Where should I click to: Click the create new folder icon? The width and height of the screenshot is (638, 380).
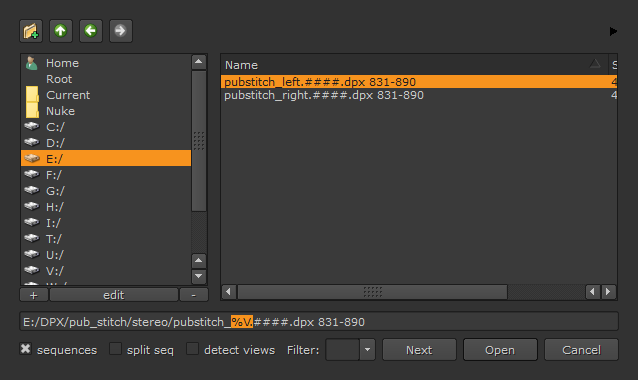pyautogui.click(x=31, y=31)
